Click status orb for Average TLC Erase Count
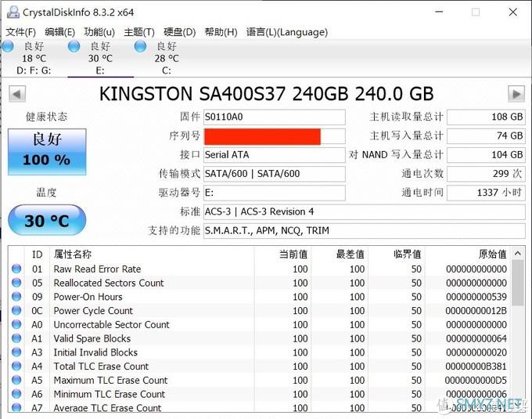This screenshot has width=532, height=419. point(16,407)
